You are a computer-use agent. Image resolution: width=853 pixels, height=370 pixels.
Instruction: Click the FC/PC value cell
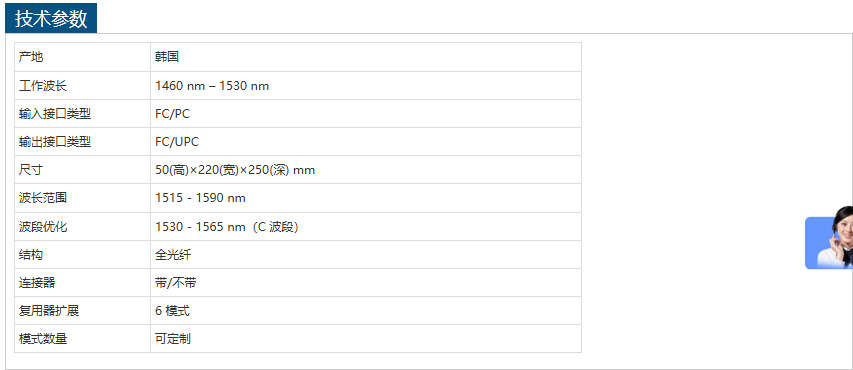click(x=366, y=114)
